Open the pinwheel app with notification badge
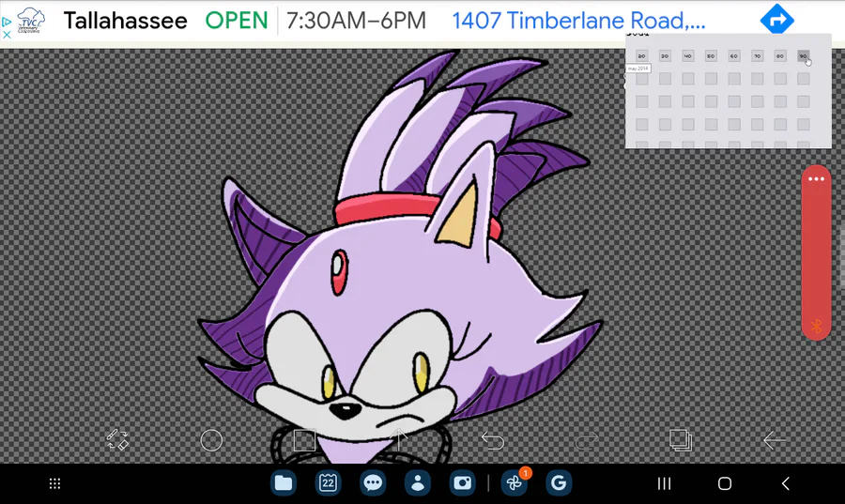Image resolution: width=845 pixels, height=504 pixels. click(514, 483)
